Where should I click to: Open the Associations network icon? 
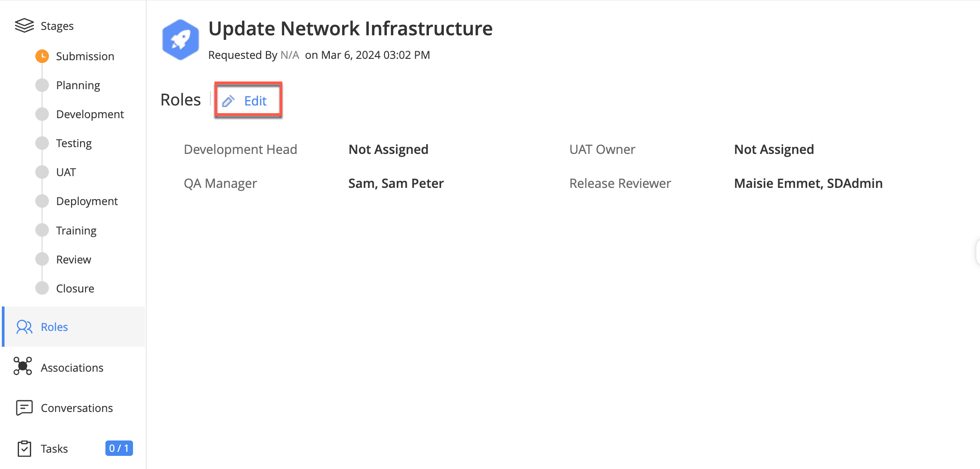(23, 366)
